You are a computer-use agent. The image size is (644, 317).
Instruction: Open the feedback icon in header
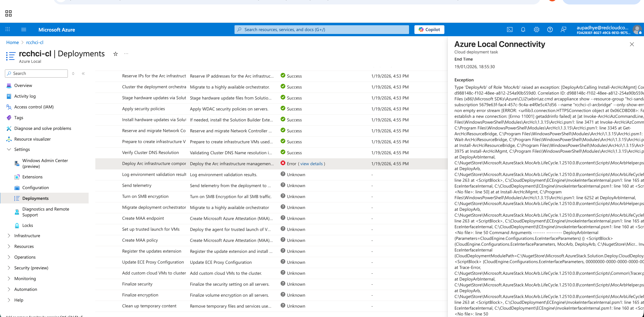pyautogui.click(x=563, y=30)
